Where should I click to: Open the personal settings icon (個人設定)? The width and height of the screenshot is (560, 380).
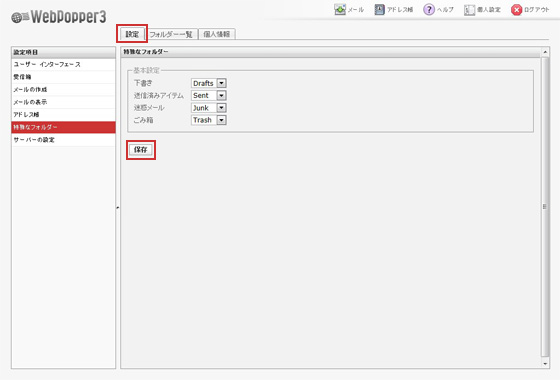tap(469, 10)
